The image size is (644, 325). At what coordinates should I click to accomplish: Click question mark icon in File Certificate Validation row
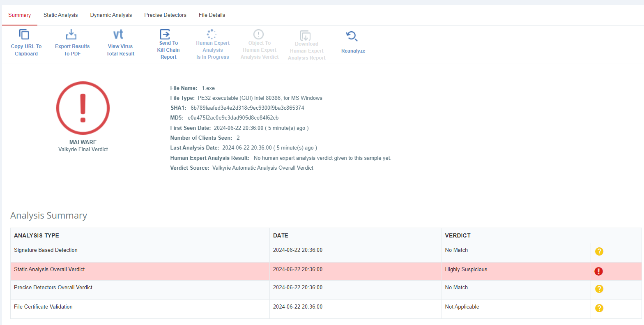pyautogui.click(x=599, y=308)
